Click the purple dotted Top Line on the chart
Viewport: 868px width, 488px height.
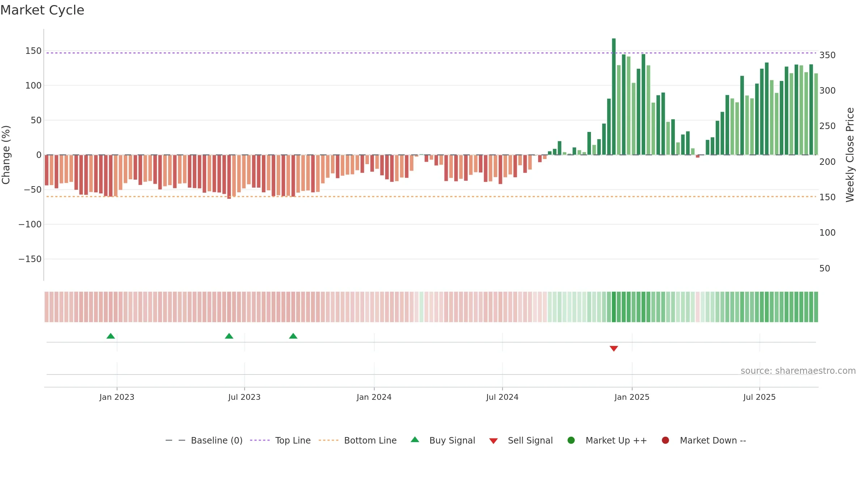pos(431,53)
